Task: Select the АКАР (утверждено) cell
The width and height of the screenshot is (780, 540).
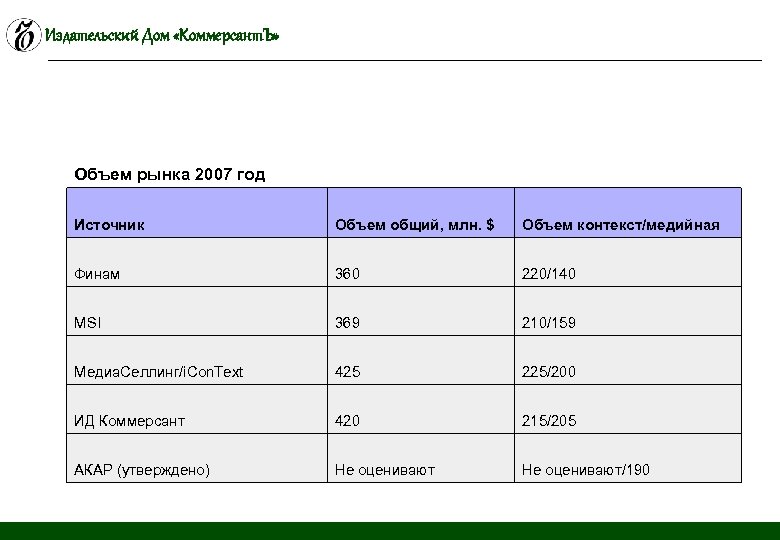Action: pyautogui.click(x=197, y=458)
